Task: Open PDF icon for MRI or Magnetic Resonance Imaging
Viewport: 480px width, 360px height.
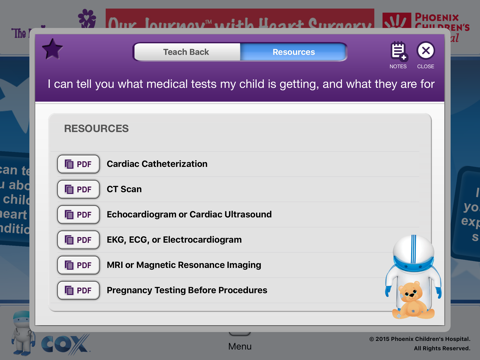Action: pos(78,265)
